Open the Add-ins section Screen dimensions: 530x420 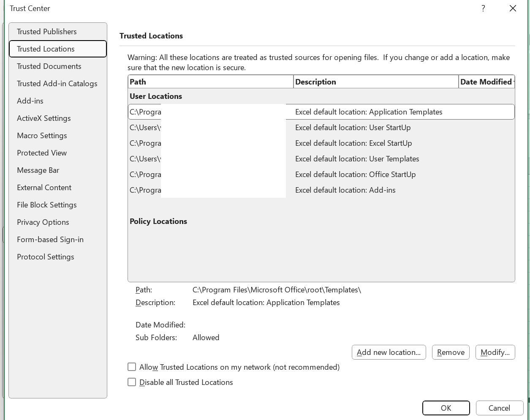pyautogui.click(x=58, y=101)
